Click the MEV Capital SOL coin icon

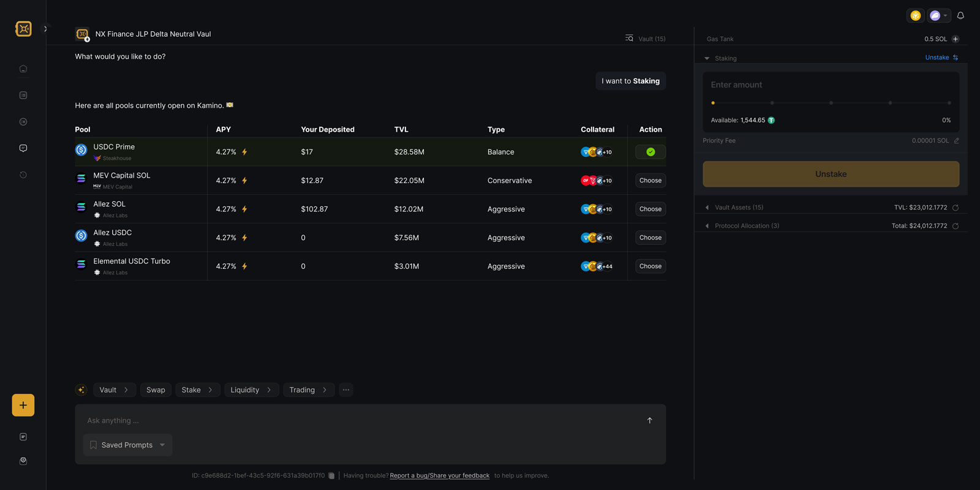(x=81, y=178)
